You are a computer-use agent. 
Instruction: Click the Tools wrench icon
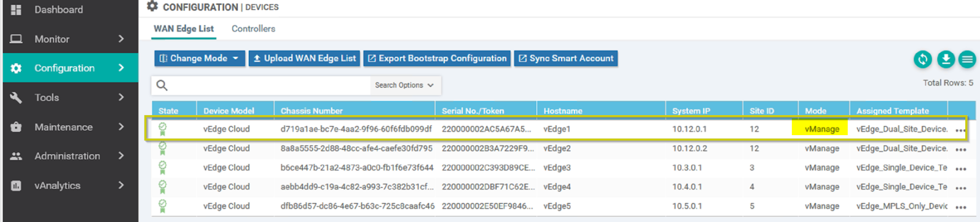[x=17, y=97]
